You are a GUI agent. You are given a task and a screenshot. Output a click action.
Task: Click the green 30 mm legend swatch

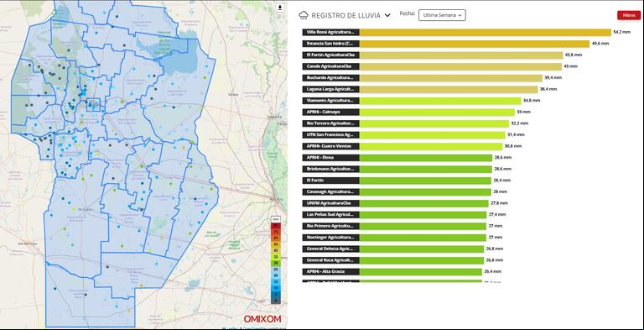point(276,263)
